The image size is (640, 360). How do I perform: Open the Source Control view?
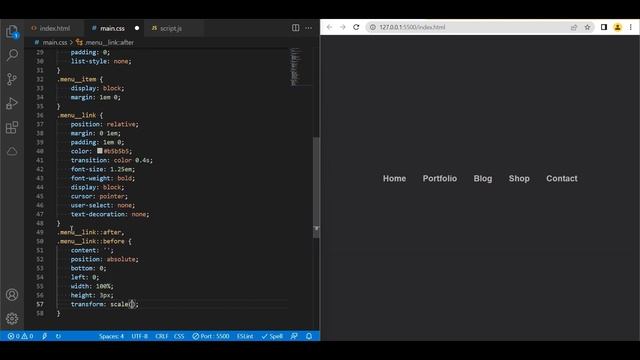[x=12, y=79]
